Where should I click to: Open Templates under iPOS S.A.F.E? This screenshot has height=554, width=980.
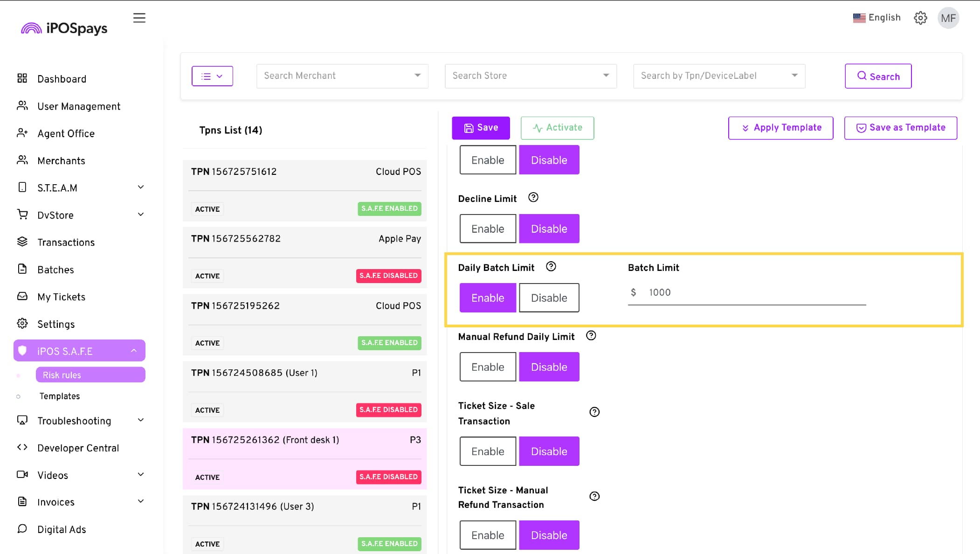pyautogui.click(x=60, y=396)
